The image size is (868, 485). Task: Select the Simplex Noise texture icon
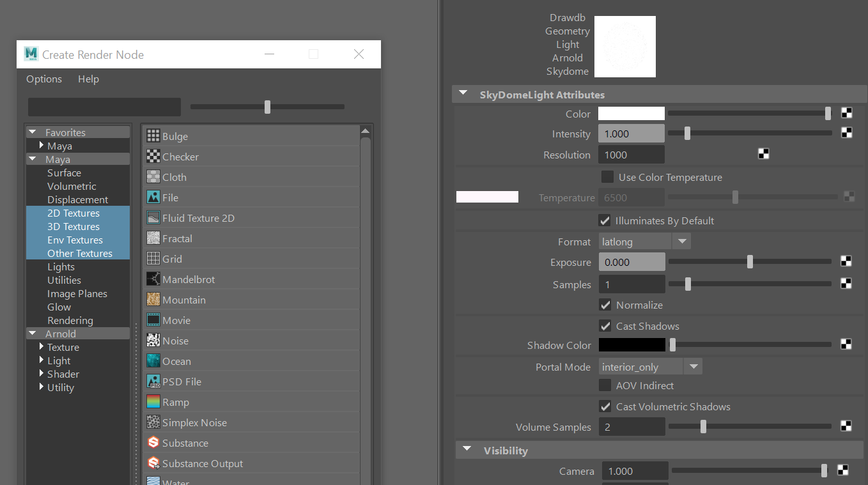[x=153, y=422]
